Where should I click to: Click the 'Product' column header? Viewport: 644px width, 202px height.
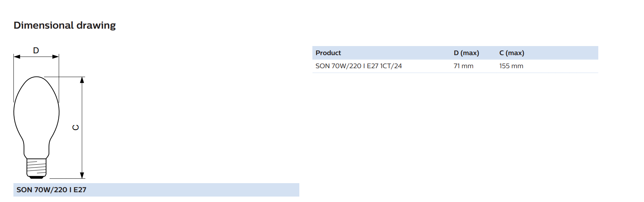click(x=328, y=53)
